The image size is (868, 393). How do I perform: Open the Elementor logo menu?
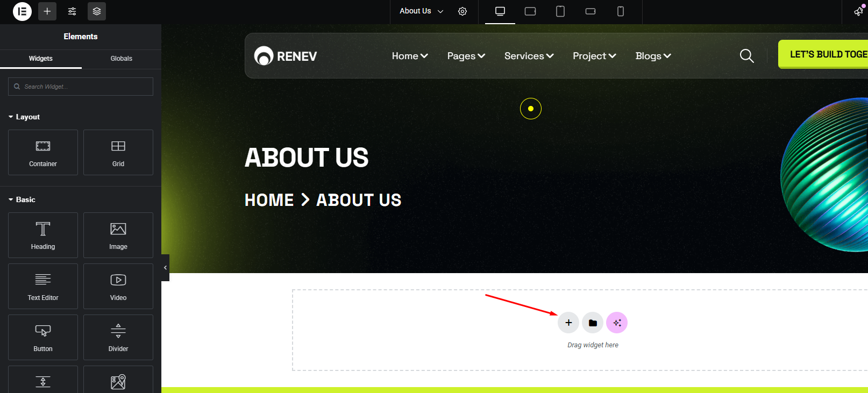click(x=22, y=11)
